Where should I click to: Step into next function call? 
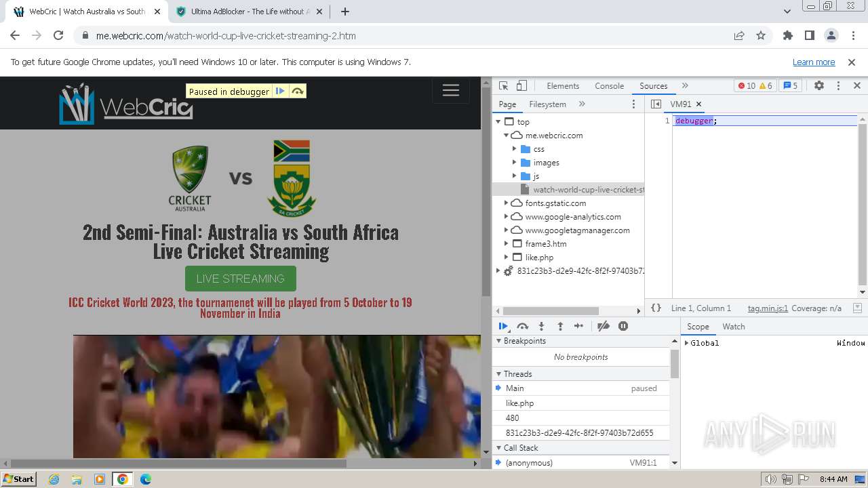(541, 327)
